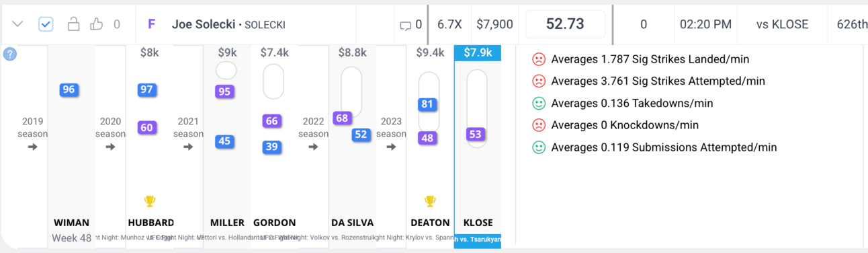The width and height of the screenshot is (868, 253).
Task: Open comments bubble icon for Solecki
Action: (x=405, y=26)
